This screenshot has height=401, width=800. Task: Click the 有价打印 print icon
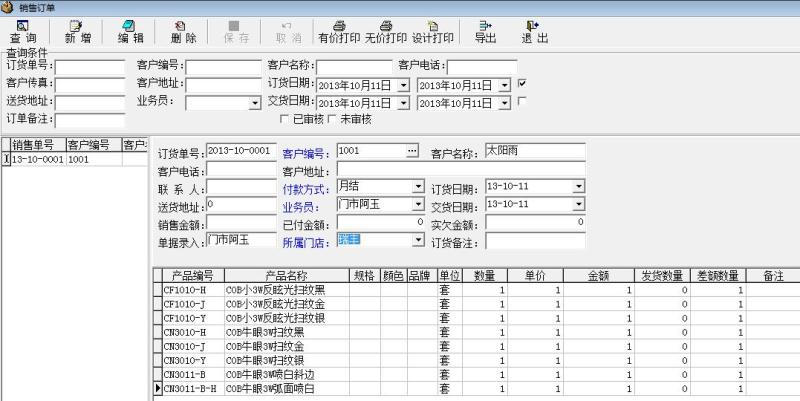pyautogui.click(x=339, y=31)
